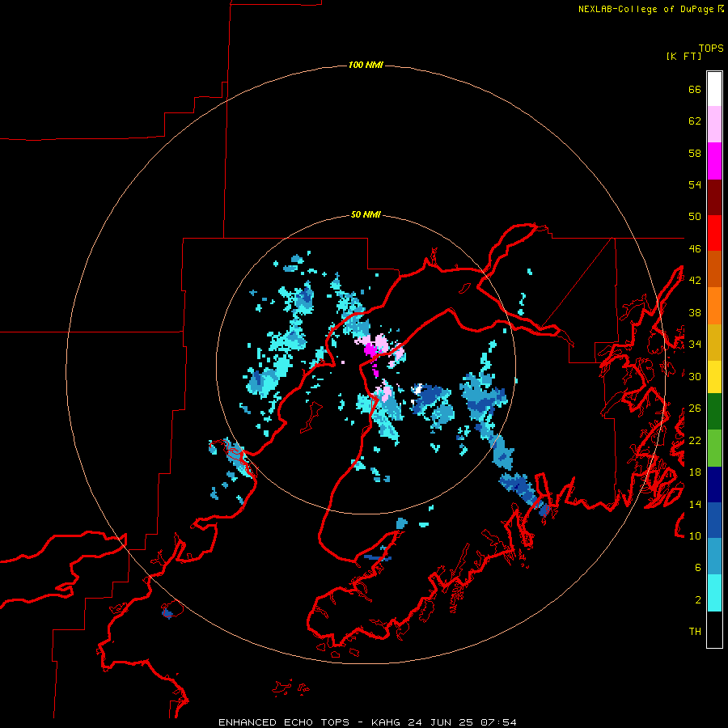
Task: Click the 50 NMI range ring label
Action: [x=366, y=214]
